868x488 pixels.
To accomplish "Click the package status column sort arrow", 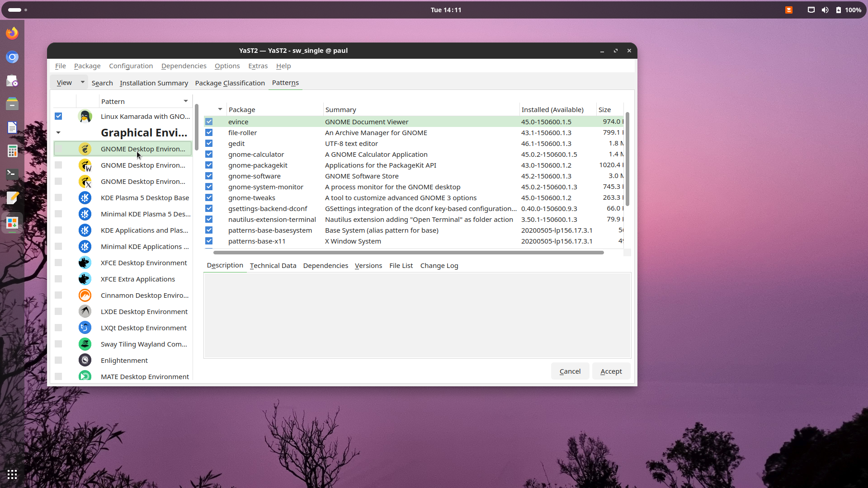I will [220, 109].
